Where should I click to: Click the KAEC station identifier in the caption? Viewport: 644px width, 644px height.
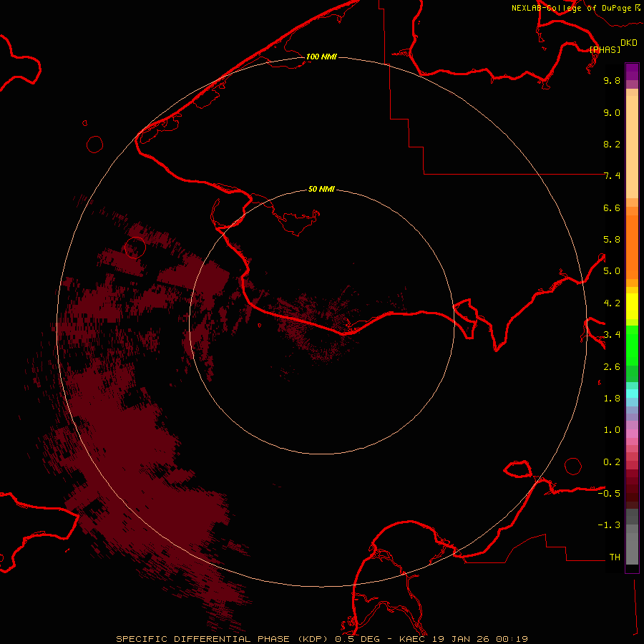pos(412,639)
